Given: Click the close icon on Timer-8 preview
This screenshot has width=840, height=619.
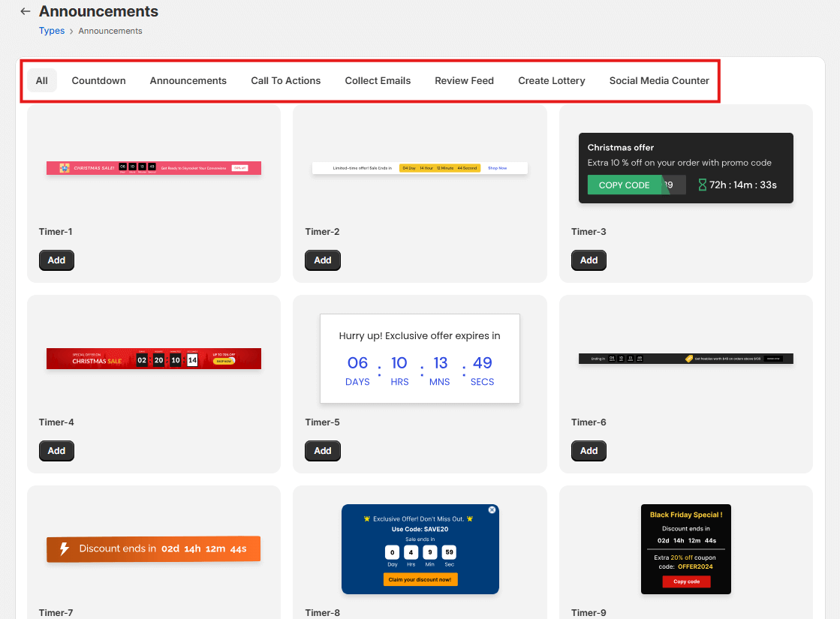Looking at the screenshot, I should click(x=492, y=509).
